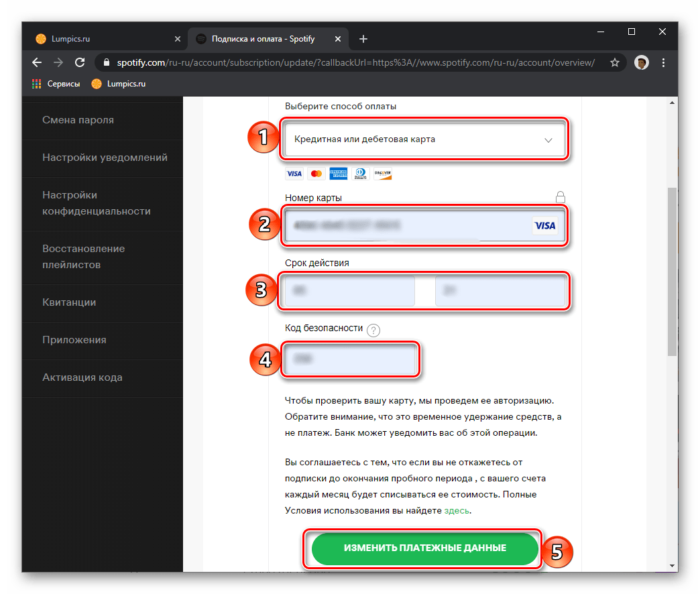Go to Настройки уведомлений section
Image resolution: width=700 pixels, height=594 pixels.
point(105,158)
